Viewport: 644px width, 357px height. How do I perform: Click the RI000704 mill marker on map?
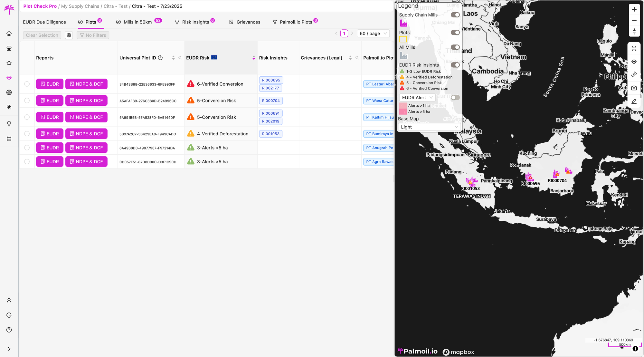[x=556, y=174]
